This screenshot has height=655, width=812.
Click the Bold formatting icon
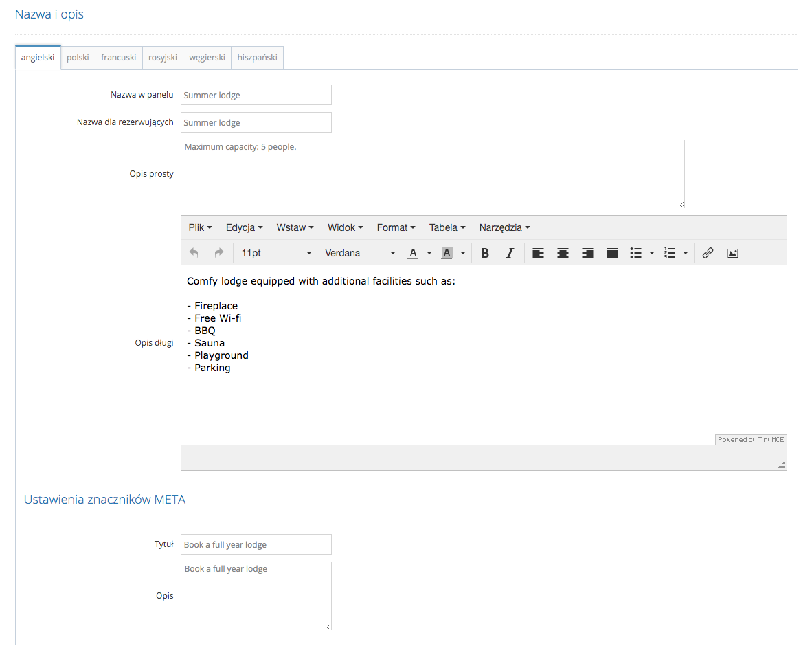click(x=485, y=253)
